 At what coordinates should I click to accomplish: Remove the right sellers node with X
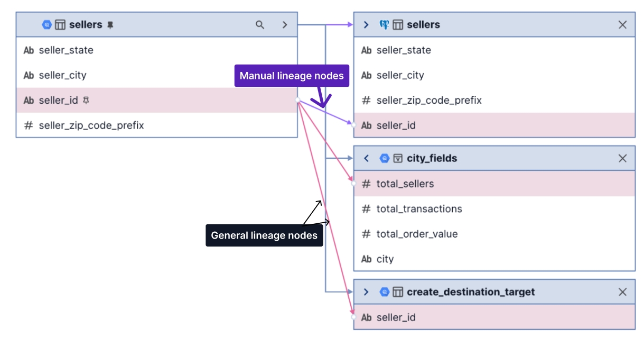[622, 25]
